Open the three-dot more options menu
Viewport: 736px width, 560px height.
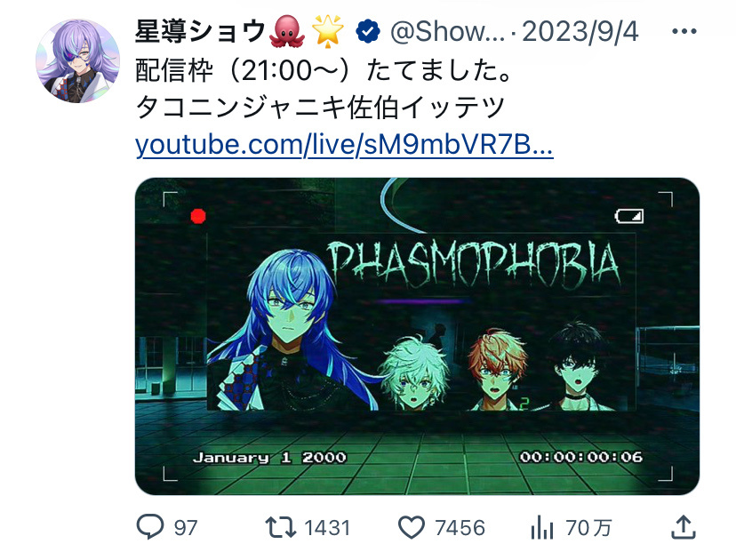(x=684, y=31)
